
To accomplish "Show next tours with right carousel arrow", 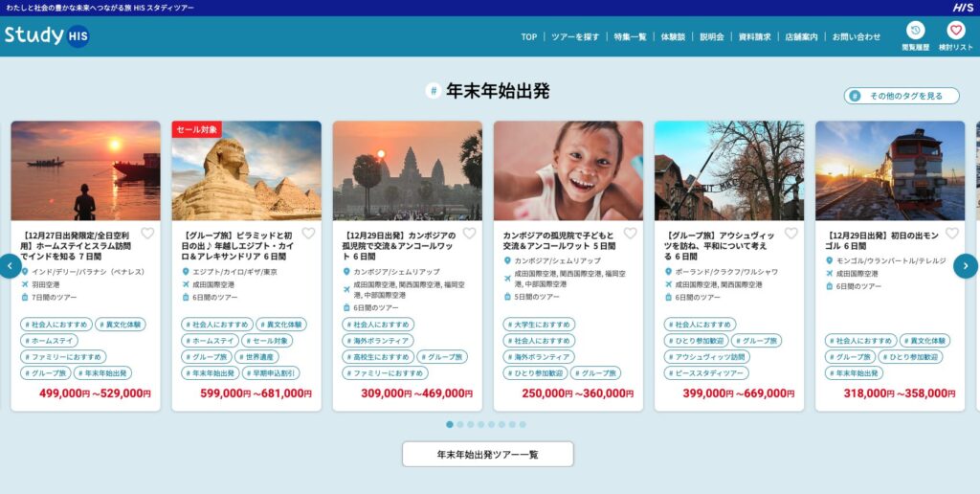I will coord(966,266).
